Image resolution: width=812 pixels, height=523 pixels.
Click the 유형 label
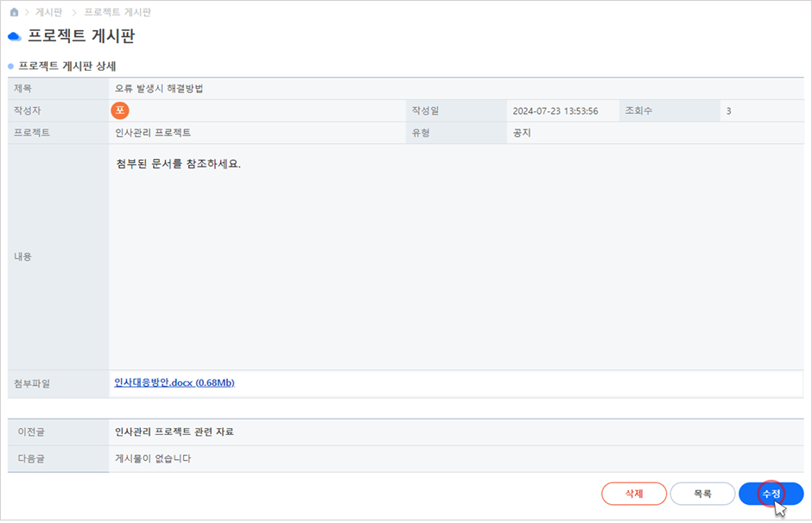click(x=421, y=132)
